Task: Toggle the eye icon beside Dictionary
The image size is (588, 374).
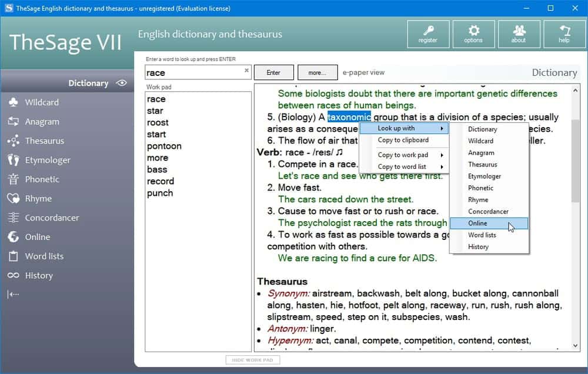Action: point(122,83)
